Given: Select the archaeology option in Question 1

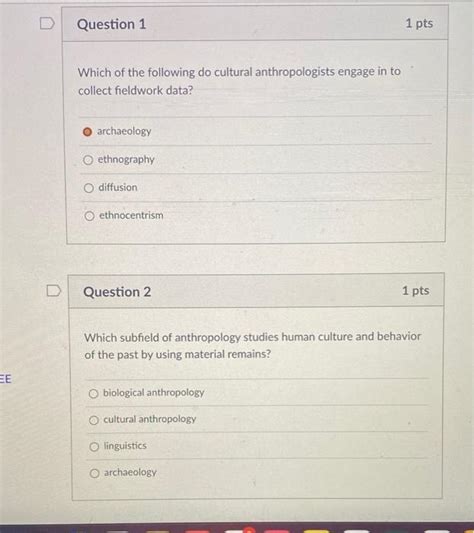Looking at the screenshot, I should [x=87, y=132].
